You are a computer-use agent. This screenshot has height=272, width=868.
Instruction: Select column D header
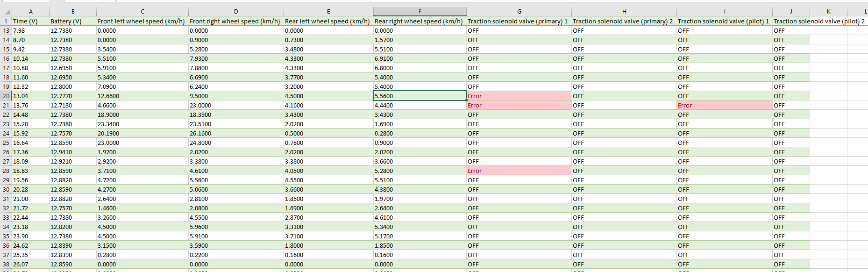tap(236, 12)
